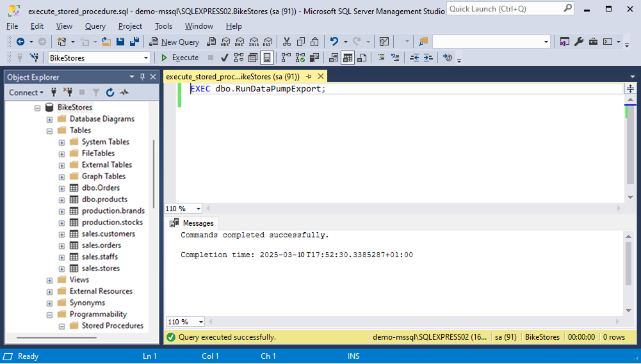Switch output to Results to Grid
Screen dimensions: 641x364
pyautogui.click(x=348, y=58)
